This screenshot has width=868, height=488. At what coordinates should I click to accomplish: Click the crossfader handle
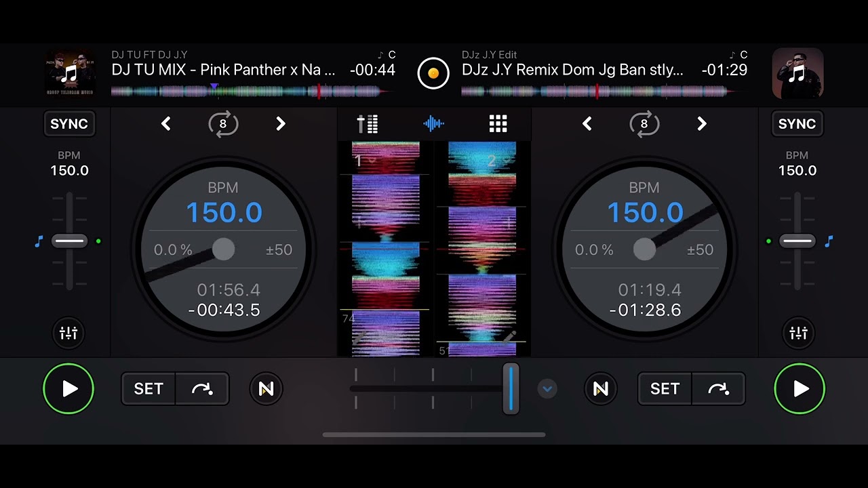pyautogui.click(x=511, y=388)
